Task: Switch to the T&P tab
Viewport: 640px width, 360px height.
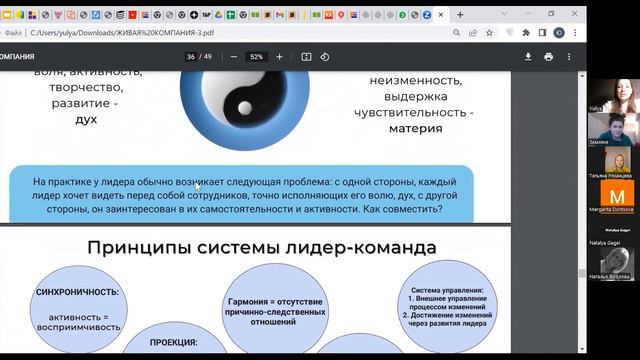Action: 206,15
